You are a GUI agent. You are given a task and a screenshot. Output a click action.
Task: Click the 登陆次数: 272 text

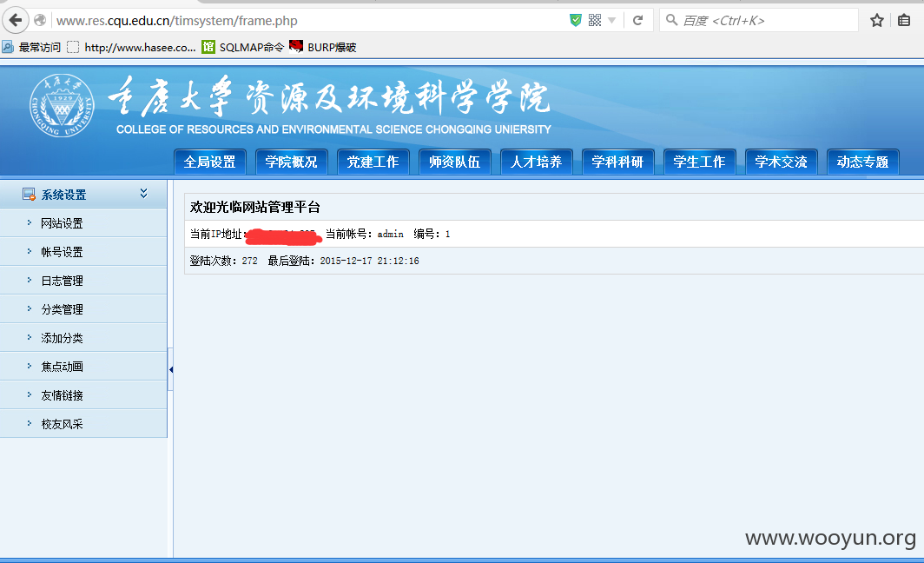(x=223, y=261)
